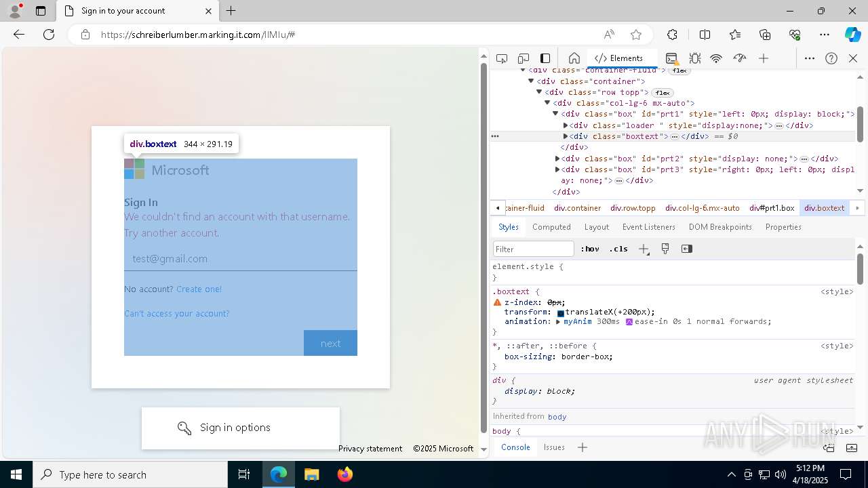Add more tools with the toolbar plus icon
The height and width of the screenshot is (488, 868).
pyautogui.click(x=764, y=58)
